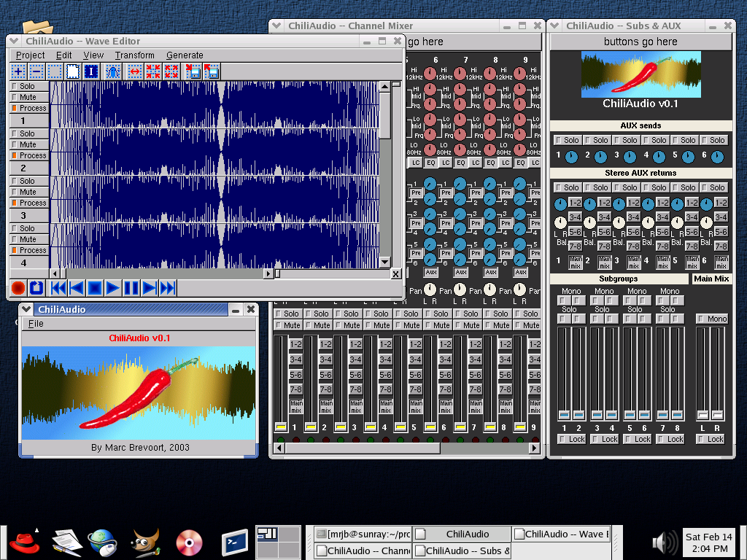Screen dimensions: 747x560
Task: Launch the GIMP mascot icon in the panel
Action: (146, 542)
